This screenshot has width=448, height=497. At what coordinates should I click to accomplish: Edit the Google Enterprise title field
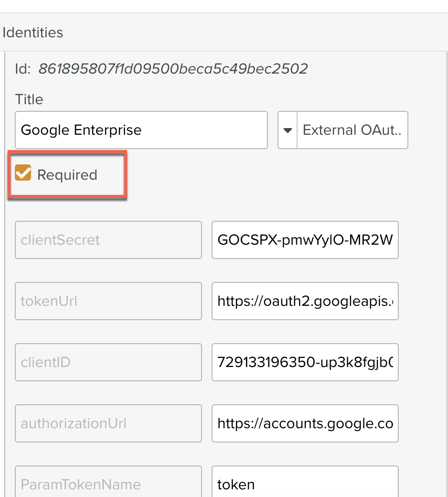coord(141,130)
